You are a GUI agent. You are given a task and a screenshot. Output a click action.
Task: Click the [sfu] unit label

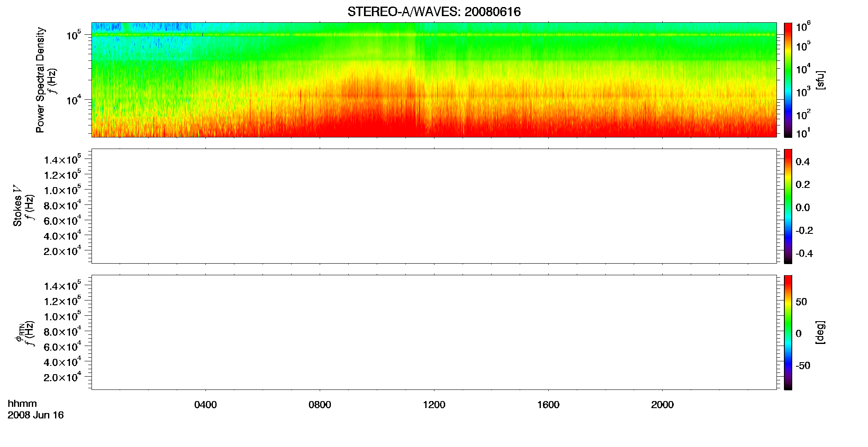pyautogui.click(x=820, y=80)
